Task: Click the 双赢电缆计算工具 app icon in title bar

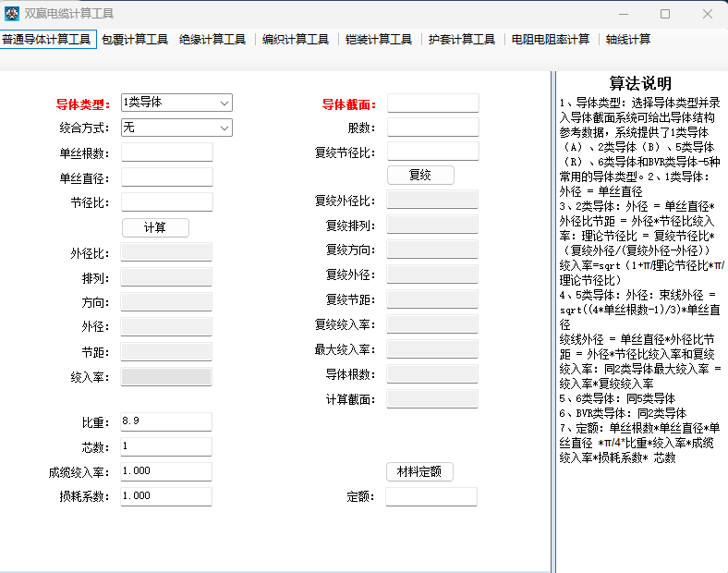Action: 12,14
